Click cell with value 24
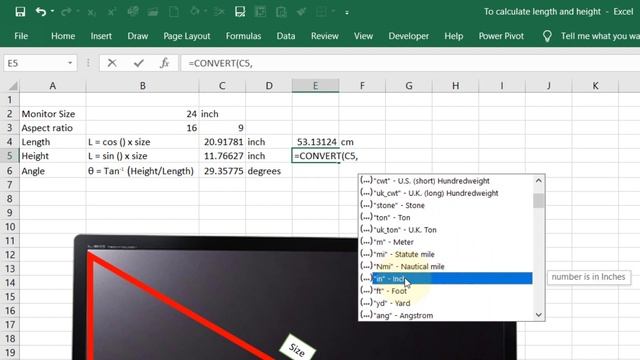The width and height of the screenshot is (640, 360). 142,114
